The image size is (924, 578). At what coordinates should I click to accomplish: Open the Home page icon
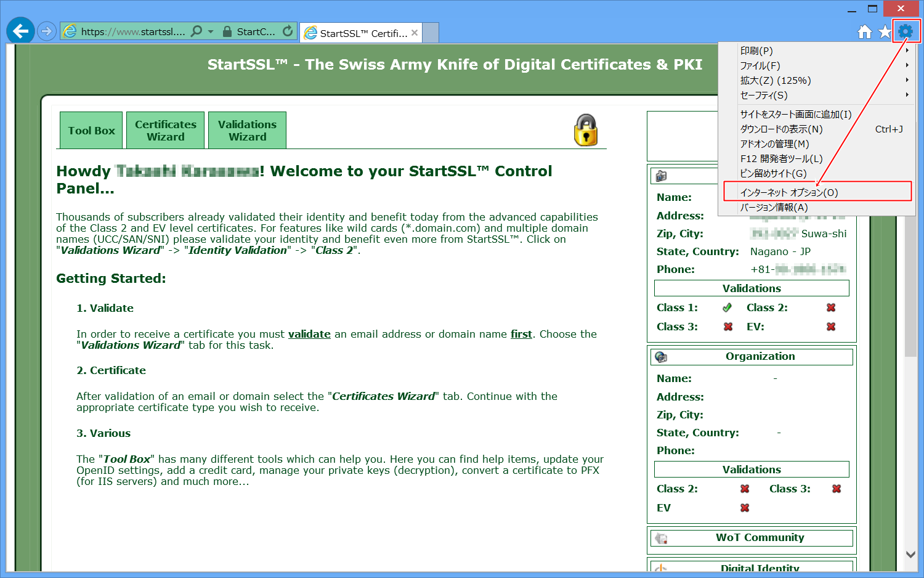coord(865,32)
